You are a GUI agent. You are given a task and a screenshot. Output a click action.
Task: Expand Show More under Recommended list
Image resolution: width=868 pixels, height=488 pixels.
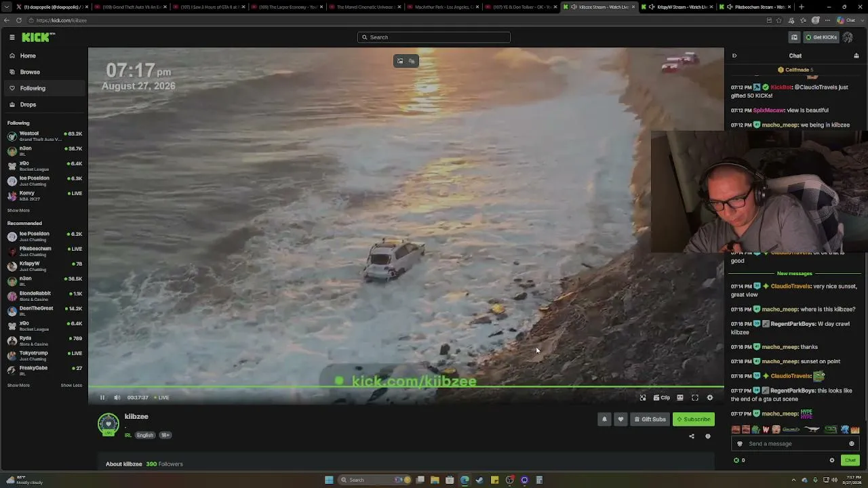tap(18, 385)
